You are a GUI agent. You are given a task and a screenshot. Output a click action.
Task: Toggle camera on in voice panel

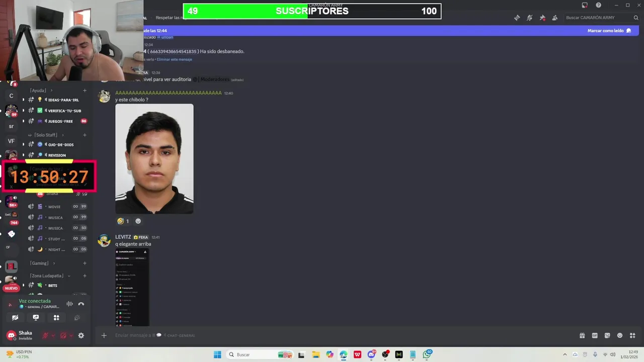[15, 318]
